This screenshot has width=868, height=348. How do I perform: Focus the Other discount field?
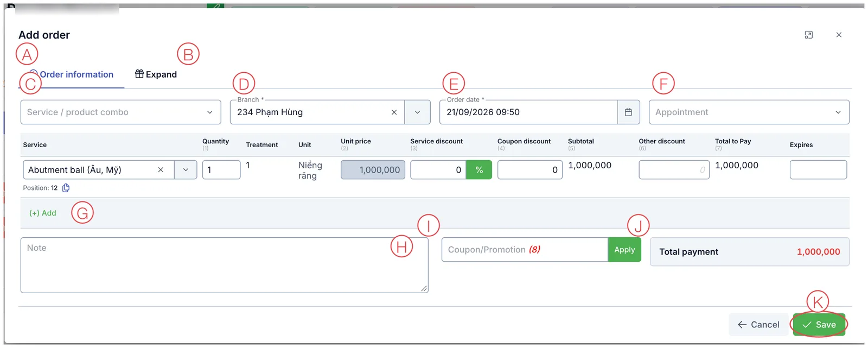pos(674,170)
